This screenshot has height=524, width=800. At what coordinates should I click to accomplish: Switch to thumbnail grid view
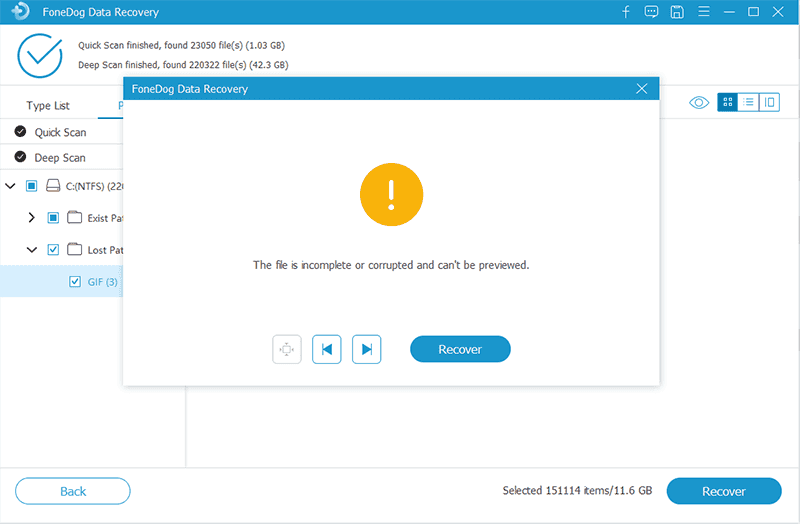[x=728, y=102]
